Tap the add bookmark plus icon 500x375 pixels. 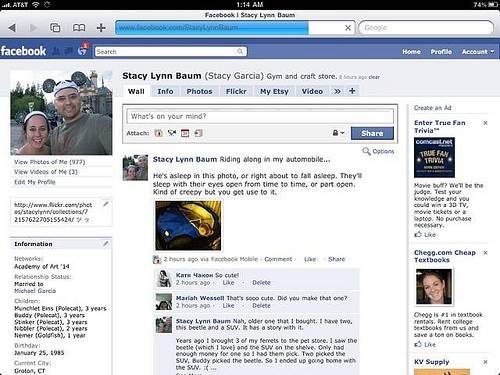tap(101, 28)
